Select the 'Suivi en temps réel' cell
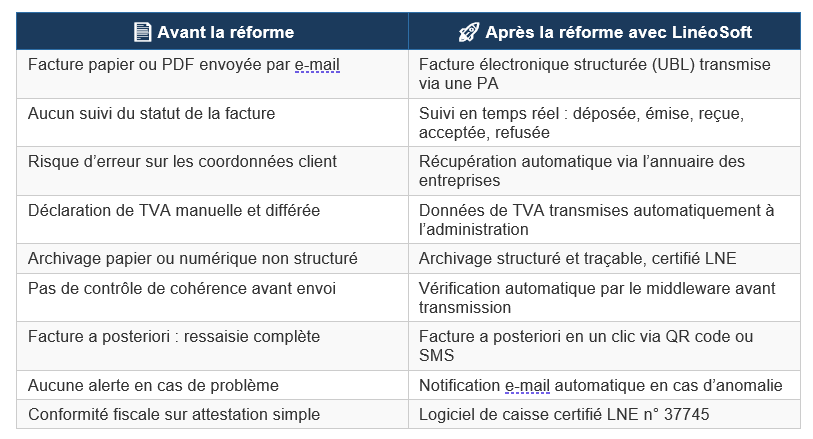The image size is (813, 439). coord(594,122)
